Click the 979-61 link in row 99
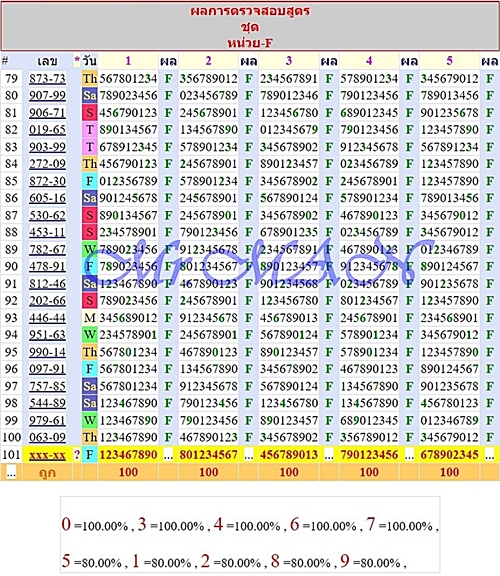Image resolution: width=500 pixels, height=576 pixels. (47, 420)
